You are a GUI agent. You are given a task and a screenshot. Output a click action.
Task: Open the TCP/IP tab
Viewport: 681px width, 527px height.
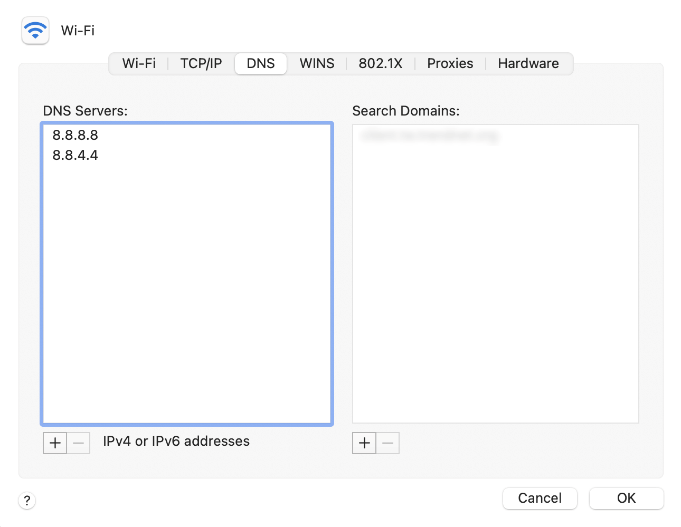(x=201, y=63)
